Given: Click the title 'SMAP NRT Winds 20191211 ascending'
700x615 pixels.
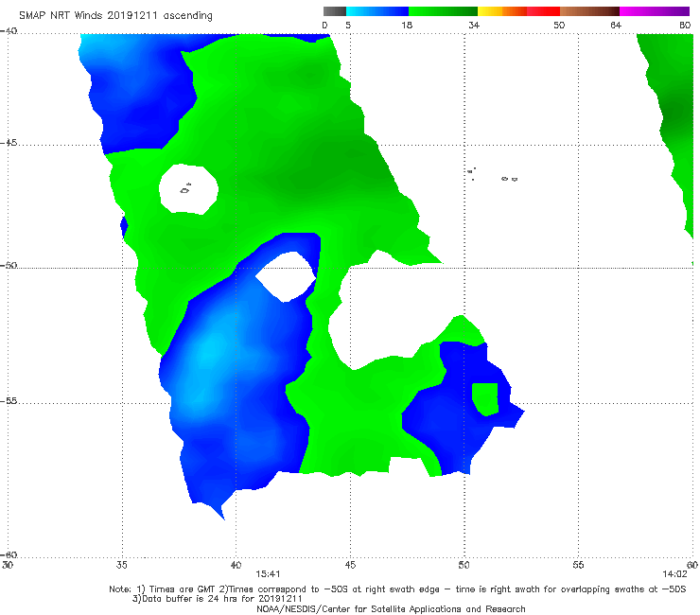Looking at the screenshot, I should 115,15.
